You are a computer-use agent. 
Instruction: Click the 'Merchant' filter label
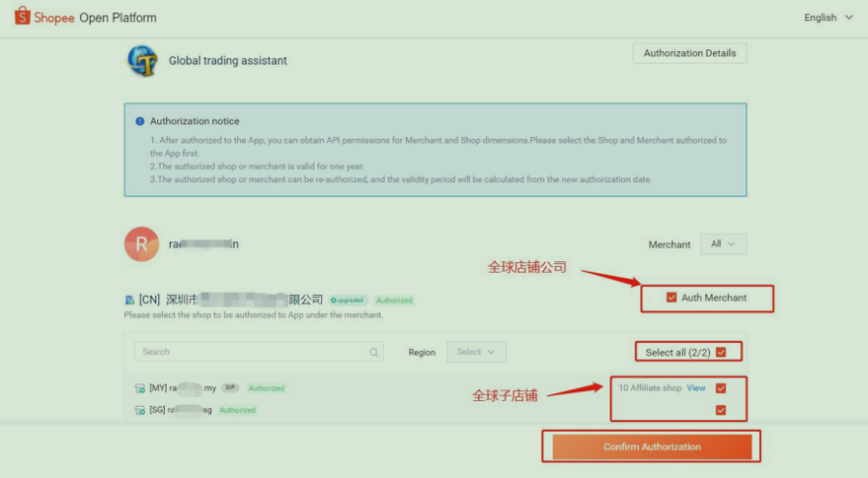pyautogui.click(x=669, y=245)
